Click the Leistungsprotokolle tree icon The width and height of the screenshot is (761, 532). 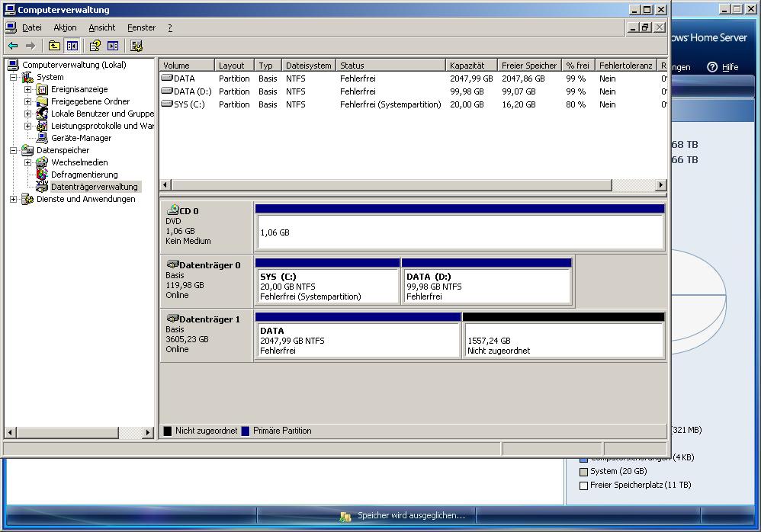click(x=42, y=126)
